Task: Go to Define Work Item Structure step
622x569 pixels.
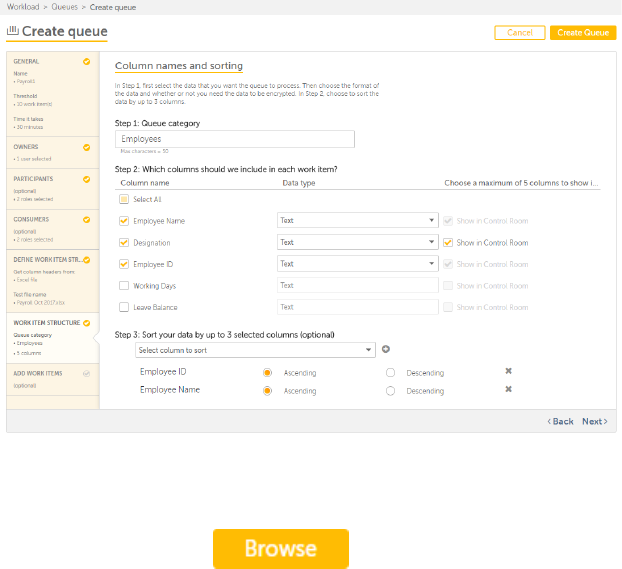Action: click(x=48, y=260)
